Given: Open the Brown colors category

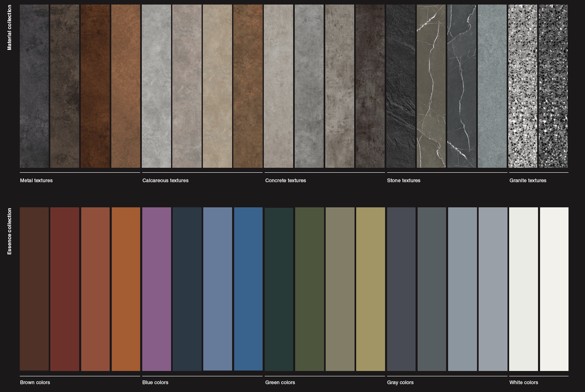Looking at the screenshot, I should 35,383.
